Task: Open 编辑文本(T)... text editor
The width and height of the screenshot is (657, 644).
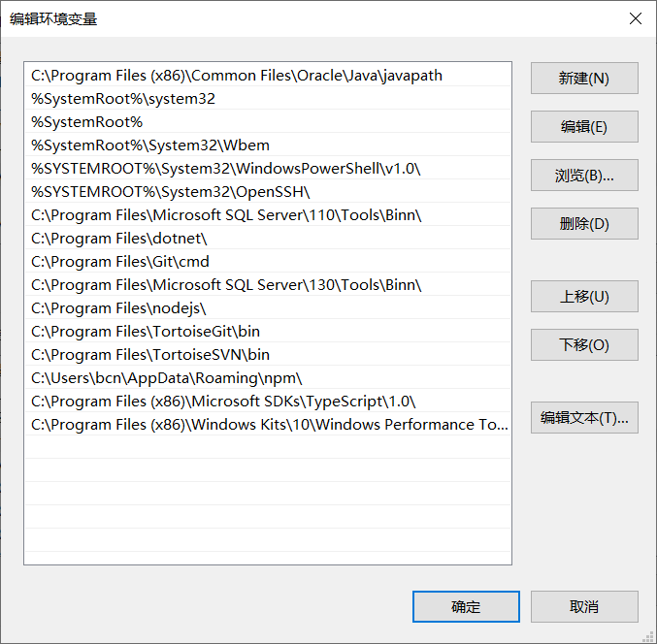Action: pos(584,417)
